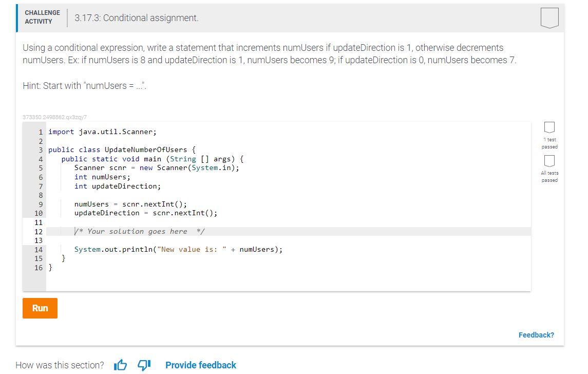The height and width of the screenshot is (374, 588).
Task: Click the thumbs up next to "How was this section?"
Action: pyautogui.click(x=120, y=365)
